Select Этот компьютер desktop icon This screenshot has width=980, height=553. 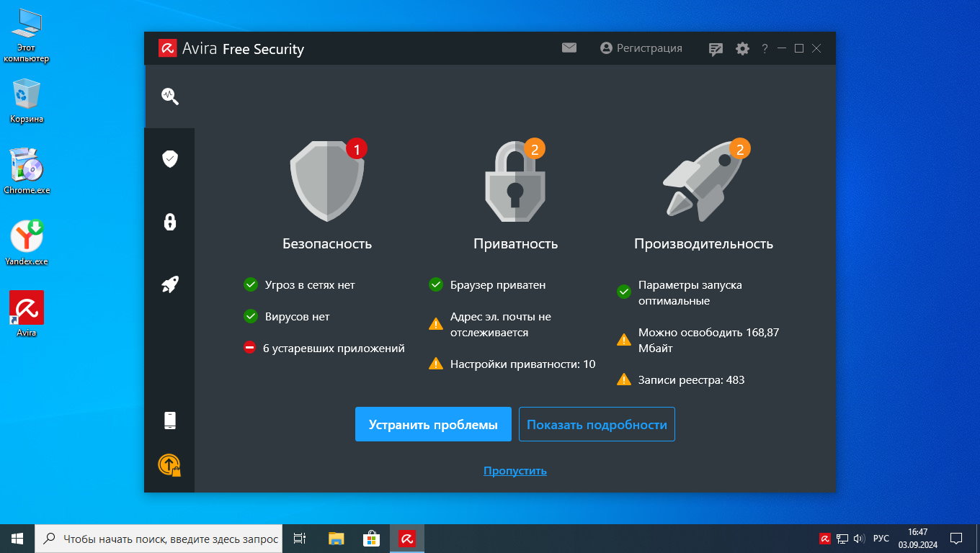[x=27, y=35]
